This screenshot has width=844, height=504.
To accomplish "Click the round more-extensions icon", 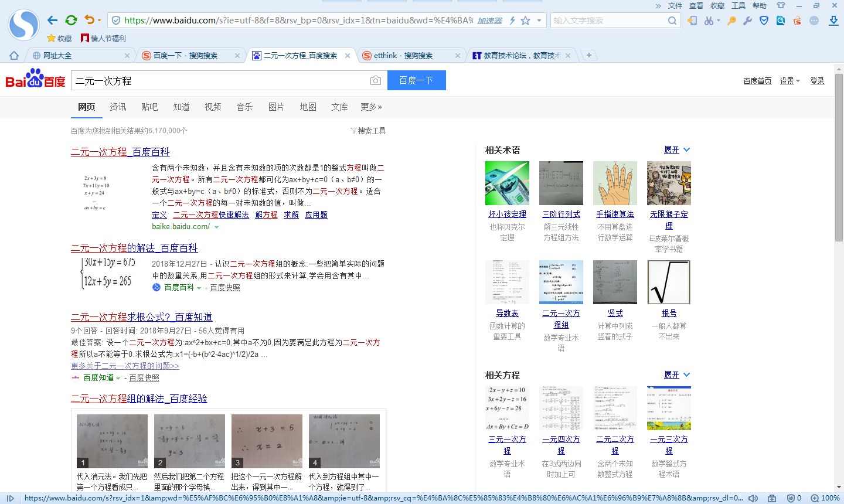I will 814,21.
